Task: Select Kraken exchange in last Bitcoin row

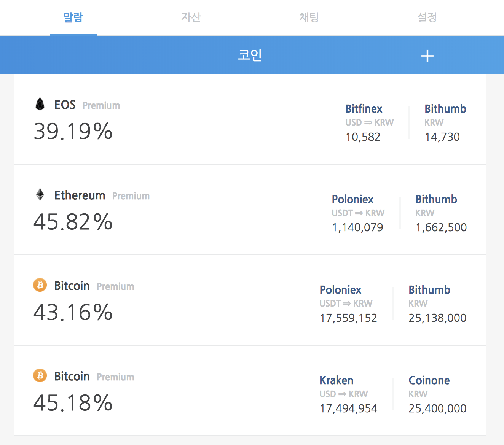Action: tap(337, 380)
